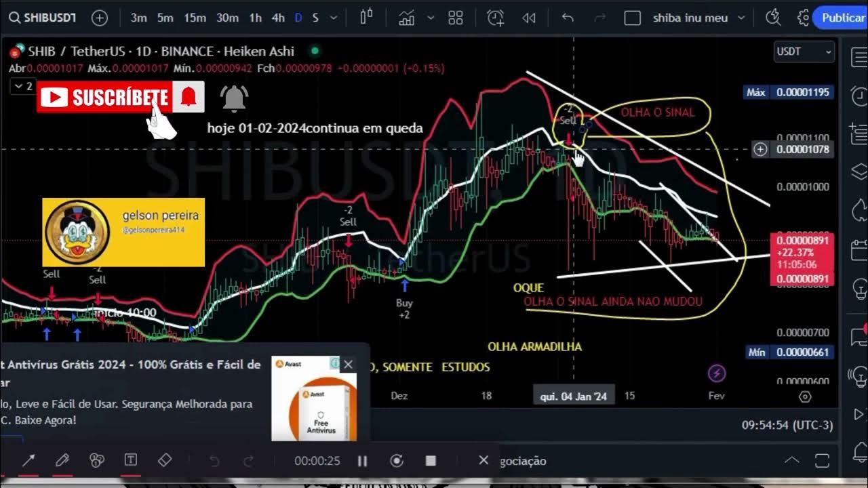
Task: Open the candlestick chart type selector
Action: point(367,18)
